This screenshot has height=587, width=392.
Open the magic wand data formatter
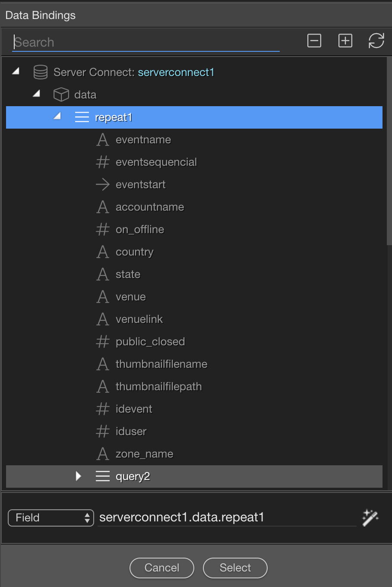point(370,518)
